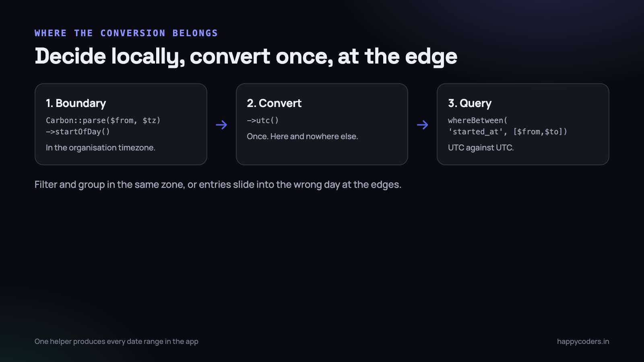Open the happycoders.in link

pyautogui.click(x=583, y=341)
